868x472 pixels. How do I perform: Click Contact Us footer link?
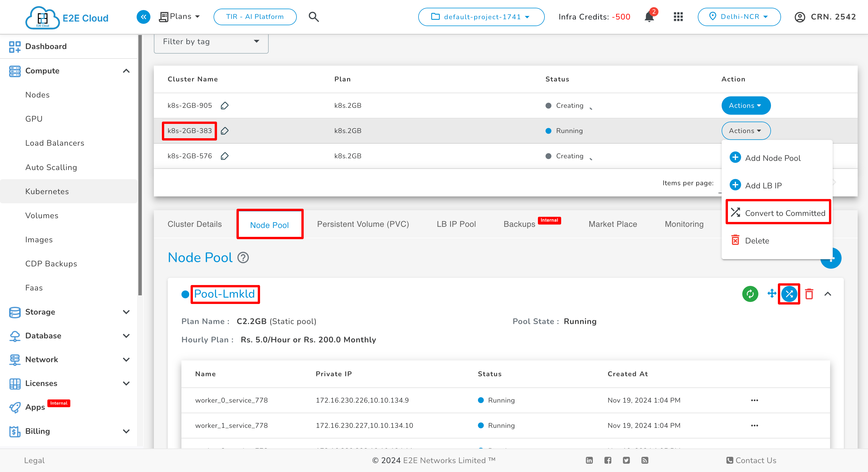[751, 460]
